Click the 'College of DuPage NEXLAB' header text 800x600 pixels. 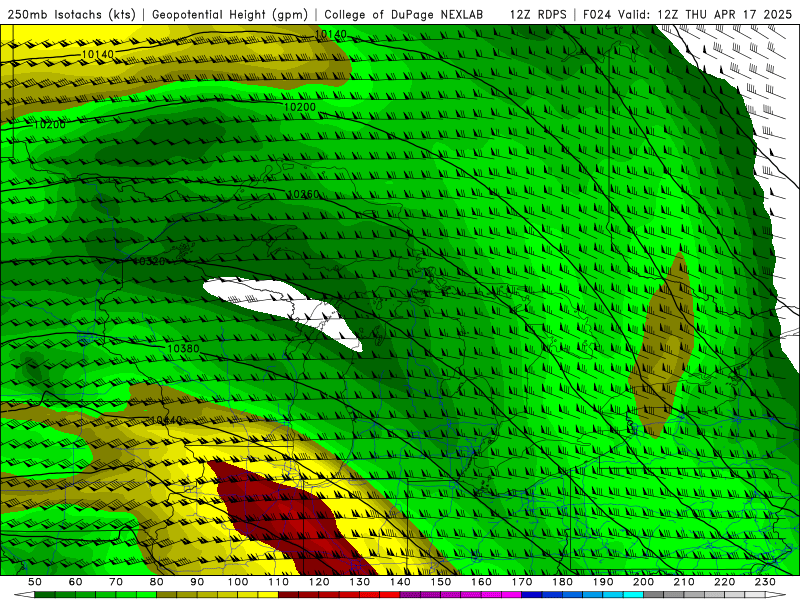404,15
